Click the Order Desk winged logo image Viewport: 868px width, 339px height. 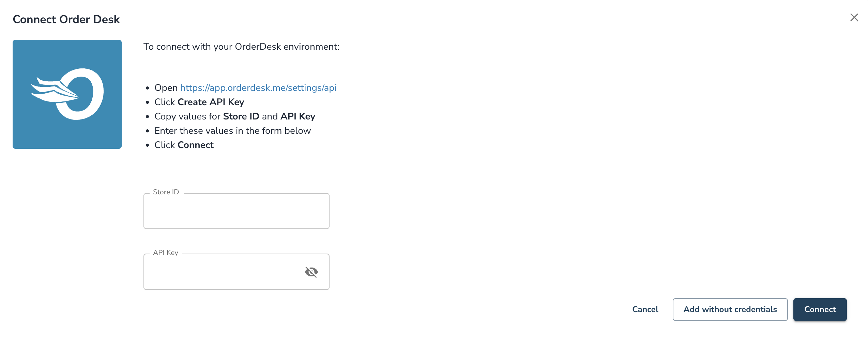click(67, 94)
